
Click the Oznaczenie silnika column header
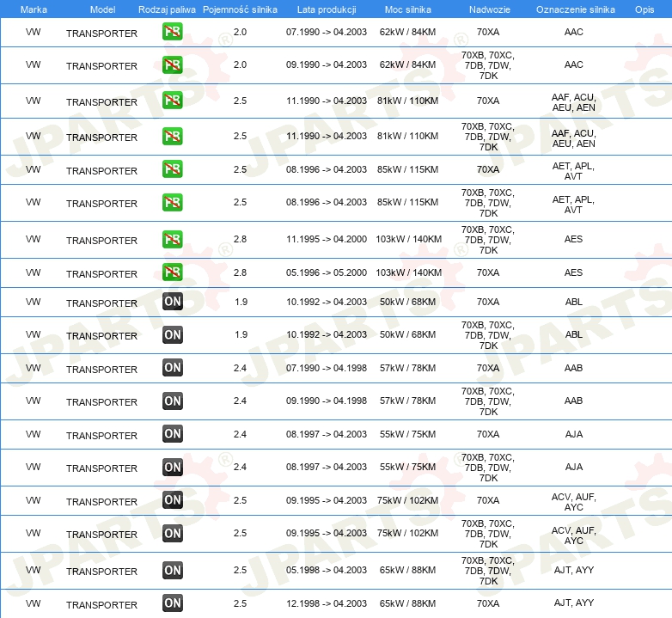click(575, 9)
